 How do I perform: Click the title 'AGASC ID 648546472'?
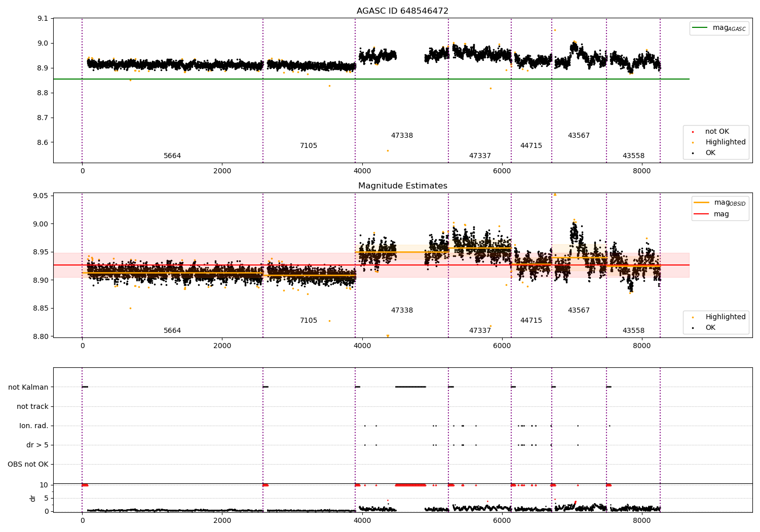coord(402,11)
